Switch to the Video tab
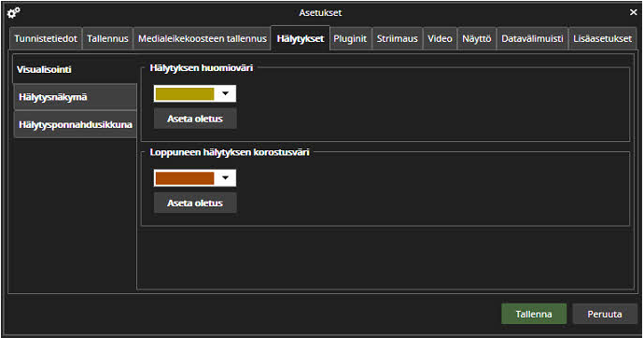The width and height of the screenshot is (644, 338). (440, 38)
